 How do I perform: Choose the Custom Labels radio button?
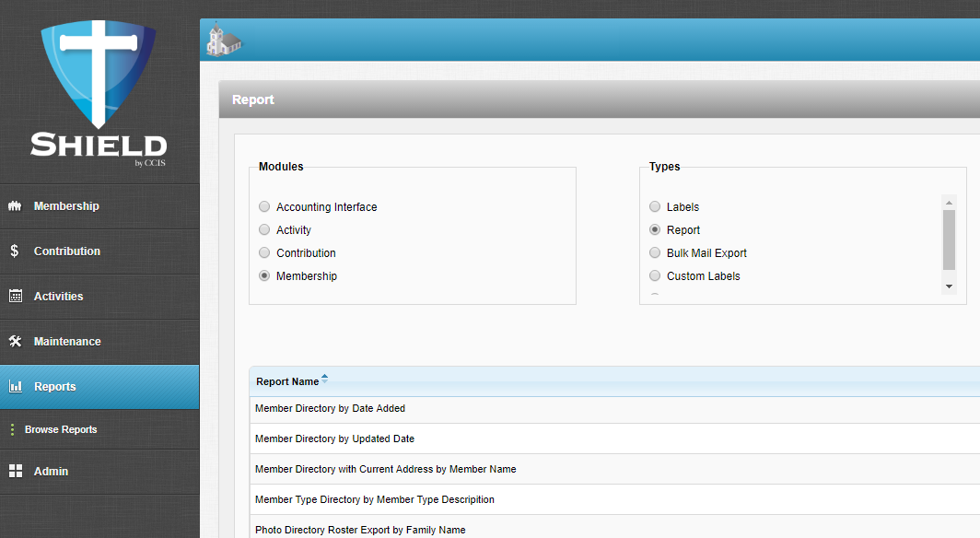tap(654, 275)
